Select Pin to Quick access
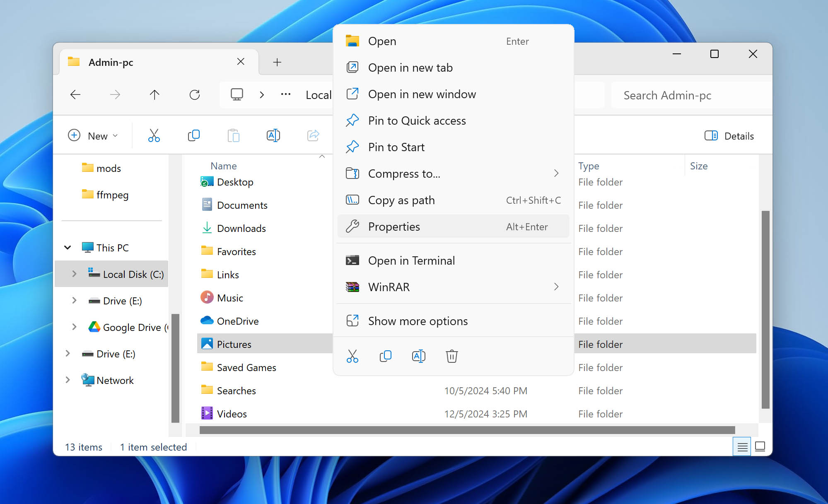Image resolution: width=828 pixels, height=504 pixels. (x=453, y=121)
